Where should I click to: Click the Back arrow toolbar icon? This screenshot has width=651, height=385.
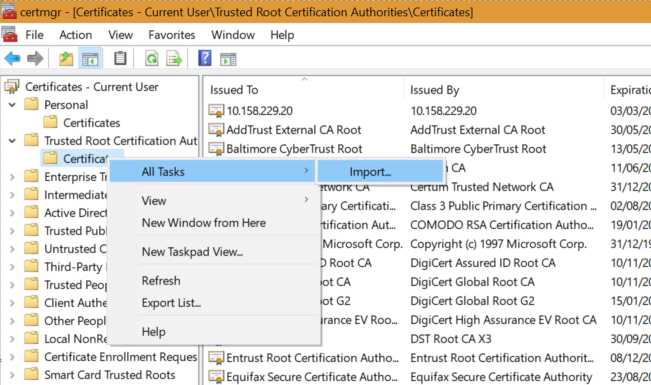pyautogui.click(x=12, y=59)
